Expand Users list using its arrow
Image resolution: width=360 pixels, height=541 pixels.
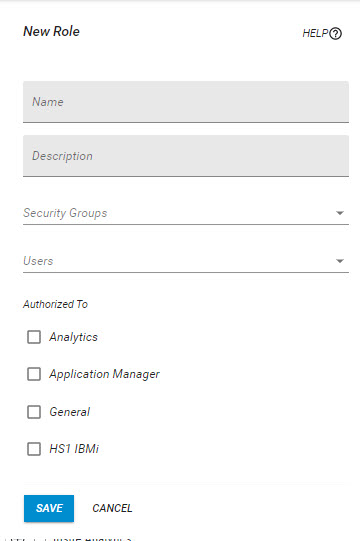340,261
